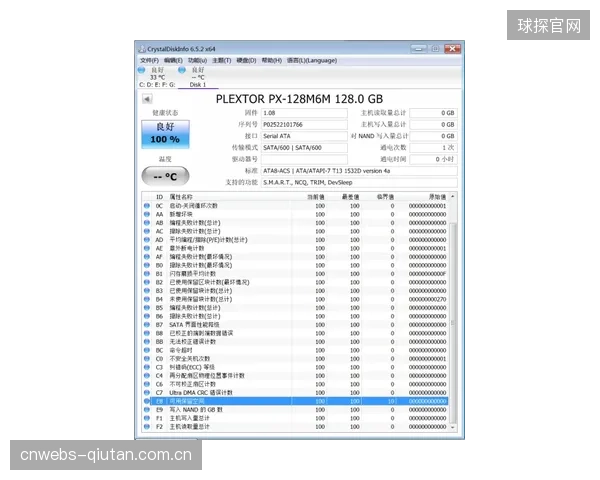This screenshot has height=480, width=600.
Task: Click the status dot of attribute AD
Action: [147, 240]
